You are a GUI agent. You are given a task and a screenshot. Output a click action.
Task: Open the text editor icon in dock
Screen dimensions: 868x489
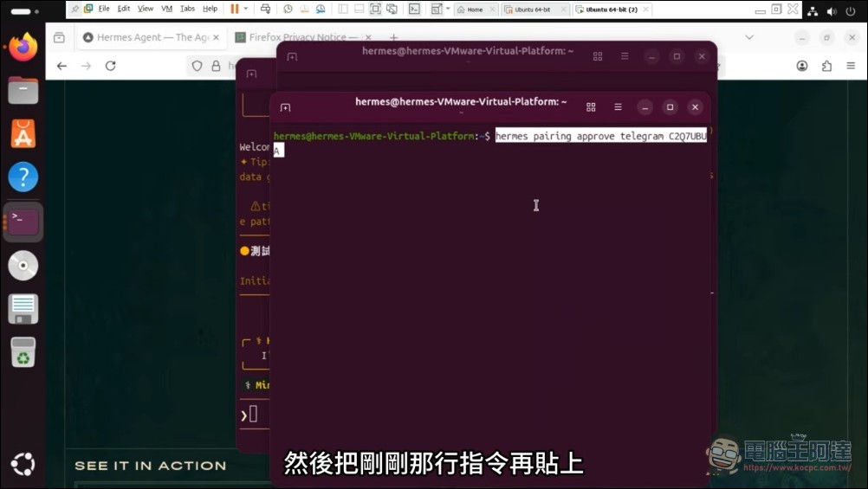(x=23, y=309)
